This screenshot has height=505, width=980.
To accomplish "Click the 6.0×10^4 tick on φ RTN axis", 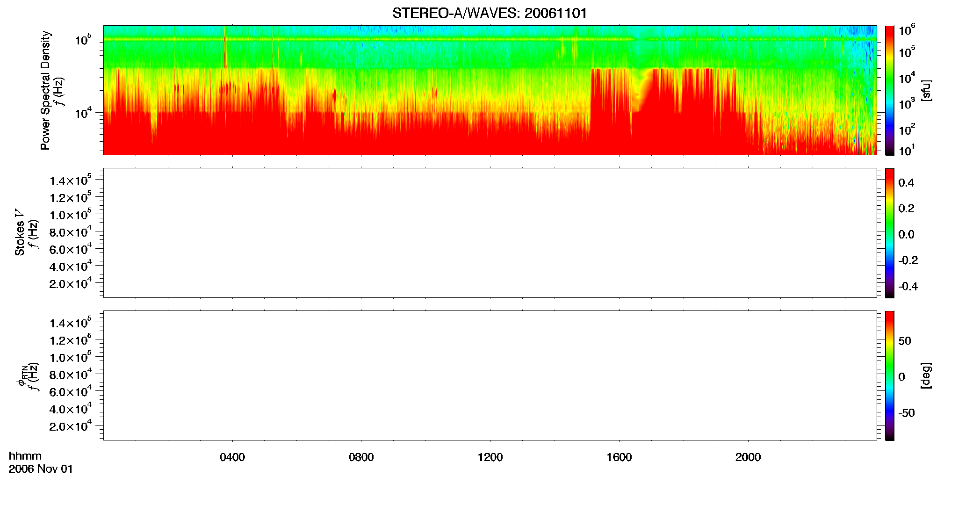I will tap(71, 391).
